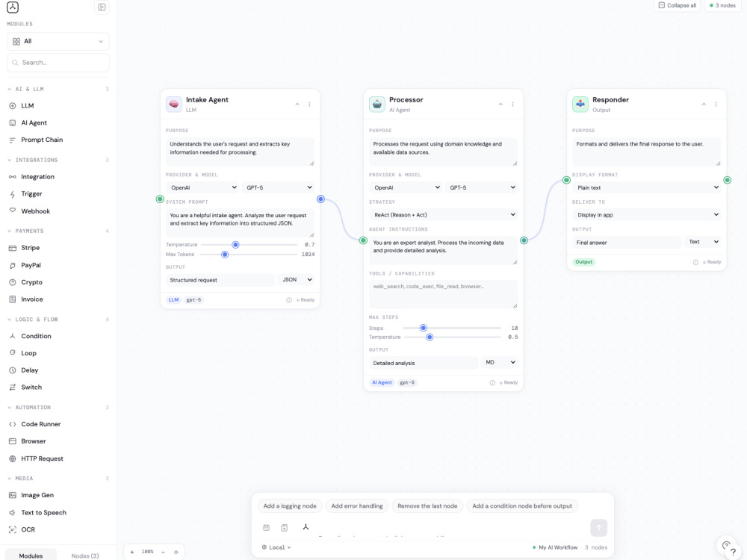Open Intake Agent OpenAI provider dropdown
Viewport: 747px width, 560px height.
[202, 187]
